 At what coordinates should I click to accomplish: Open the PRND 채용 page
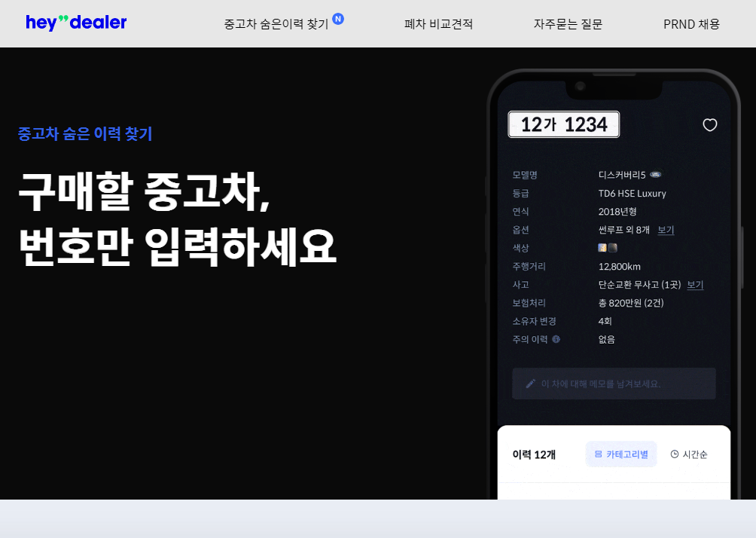coord(690,23)
